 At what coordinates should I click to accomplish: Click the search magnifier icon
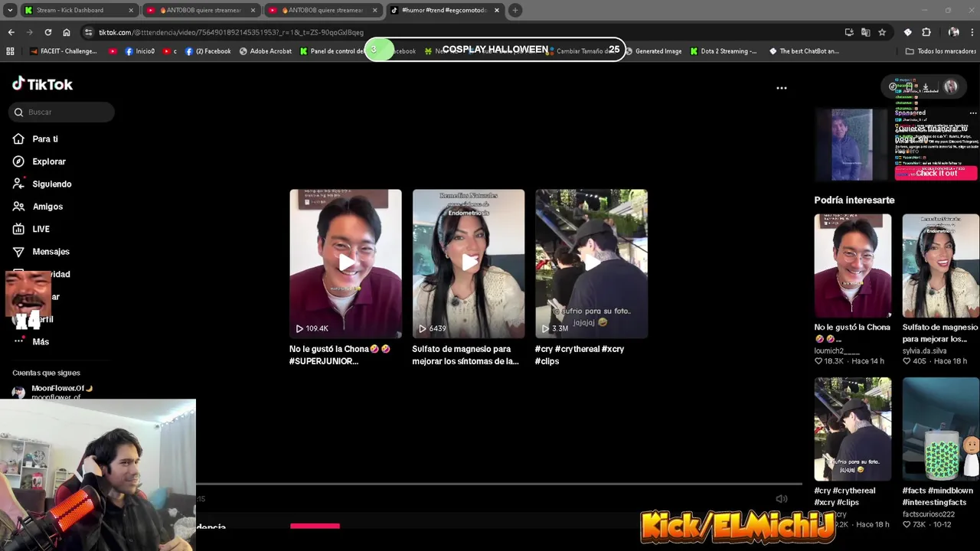pyautogui.click(x=18, y=112)
